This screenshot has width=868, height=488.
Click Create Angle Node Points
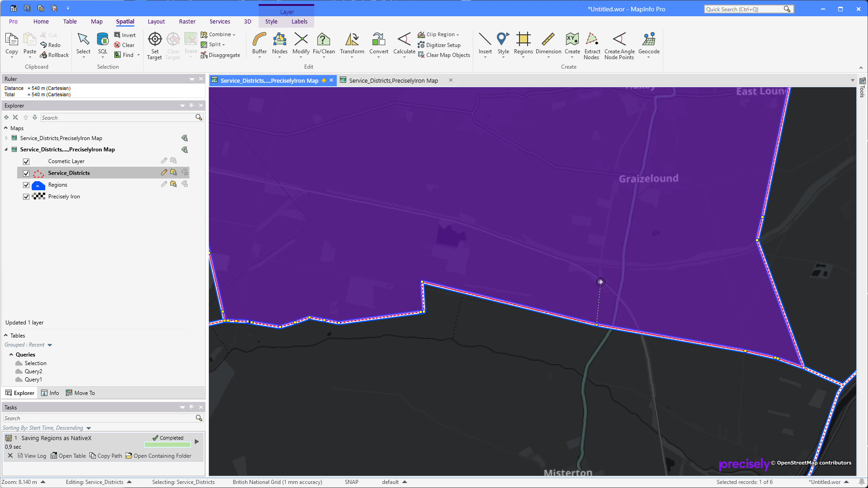pyautogui.click(x=619, y=46)
